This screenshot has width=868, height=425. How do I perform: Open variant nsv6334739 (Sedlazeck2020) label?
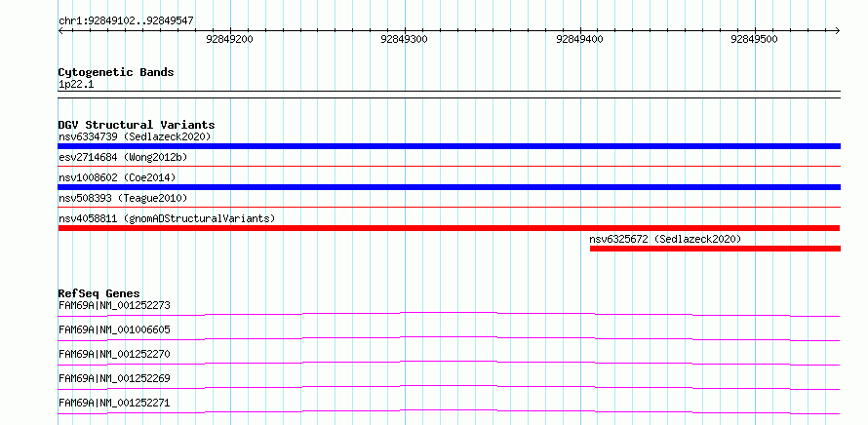(135, 136)
